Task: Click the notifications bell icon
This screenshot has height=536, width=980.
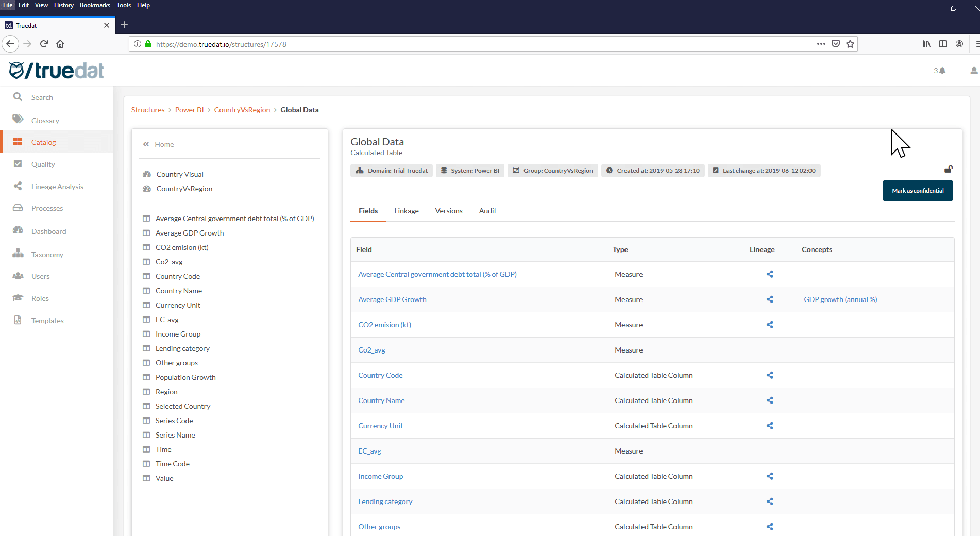Action: [x=942, y=71]
